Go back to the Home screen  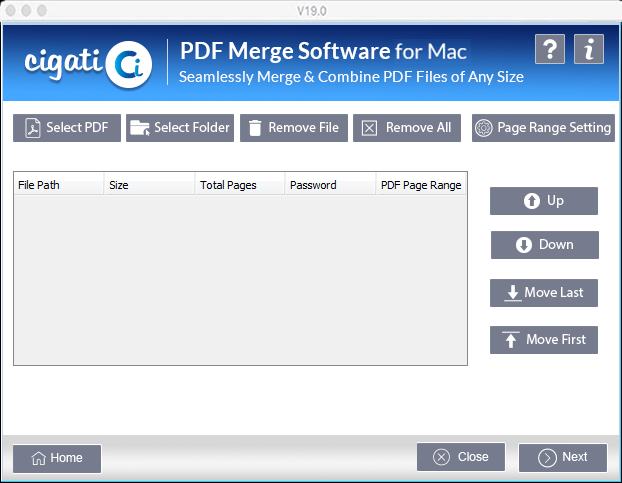(x=57, y=458)
